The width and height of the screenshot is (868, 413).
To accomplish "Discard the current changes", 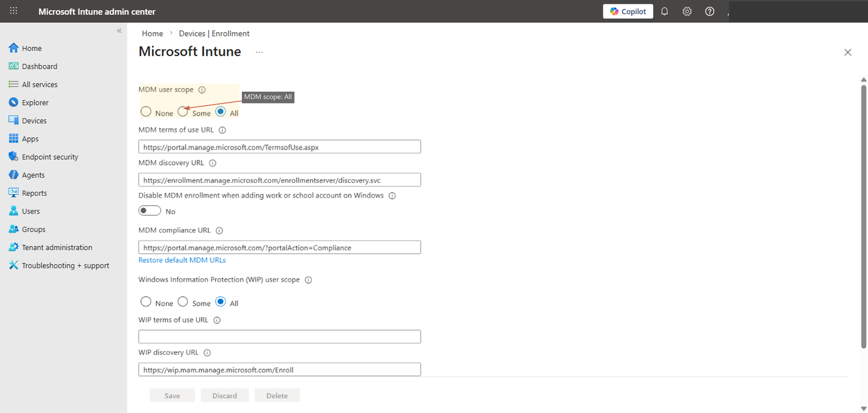I will point(224,395).
